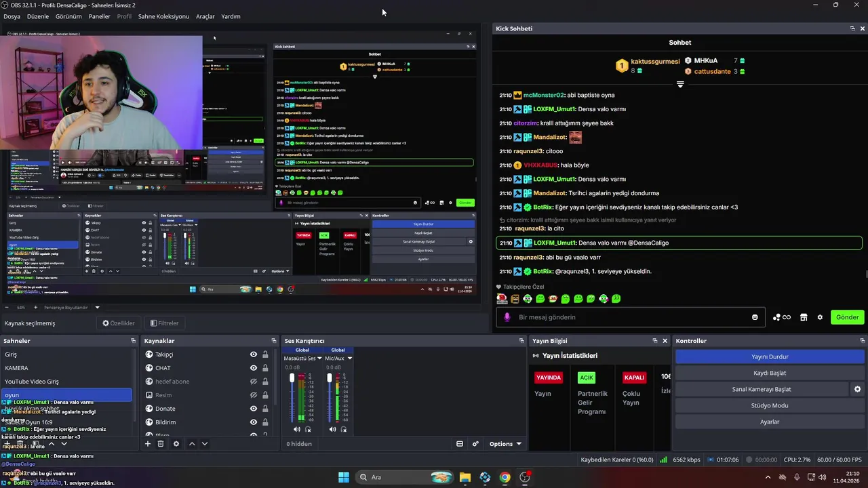
Task: Undock the Kaynaklar panel
Action: tap(274, 341)
